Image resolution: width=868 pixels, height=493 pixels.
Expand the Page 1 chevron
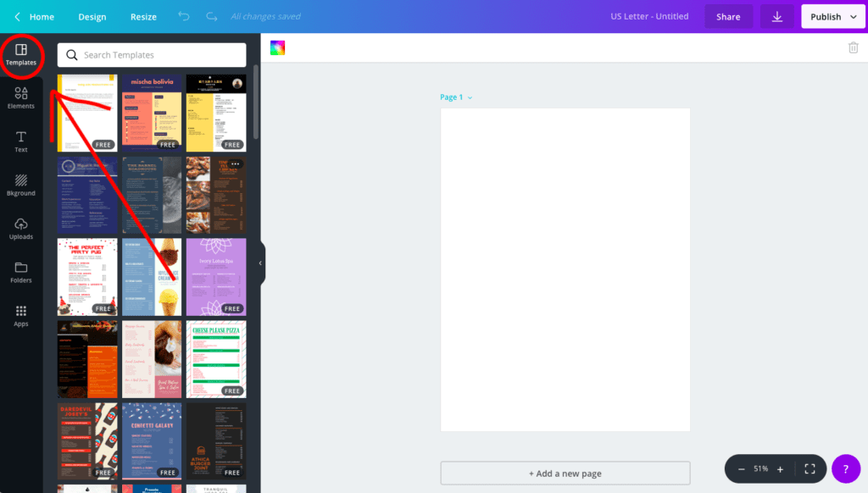point(470,97)
